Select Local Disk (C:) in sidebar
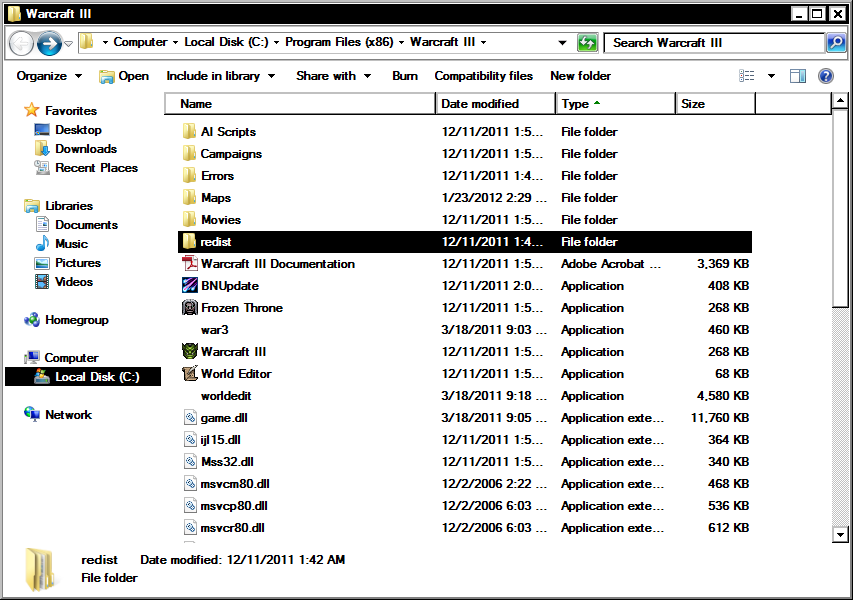853x600 pixels. (x=83, y=376)
